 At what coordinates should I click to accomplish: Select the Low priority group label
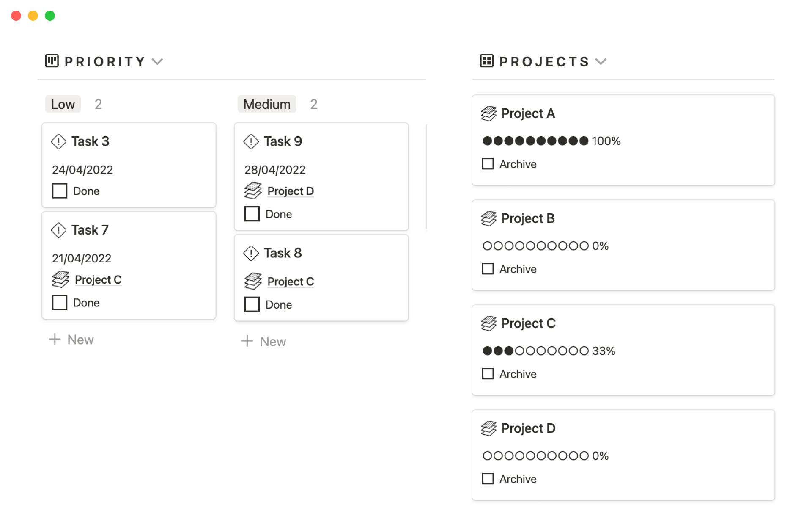pyautogui.click(x=63, y=104)
